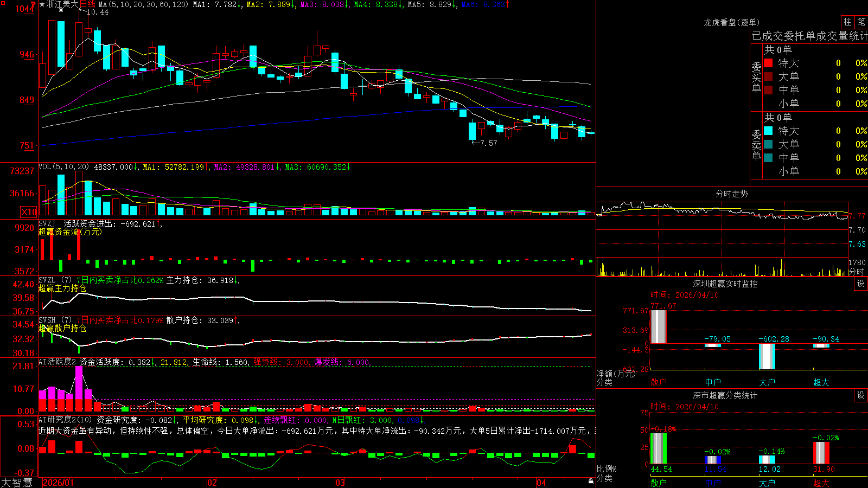This screenshot has width=868, height=488.
Task: Click the star icon before 浙江美大
Action: [42, 4]
